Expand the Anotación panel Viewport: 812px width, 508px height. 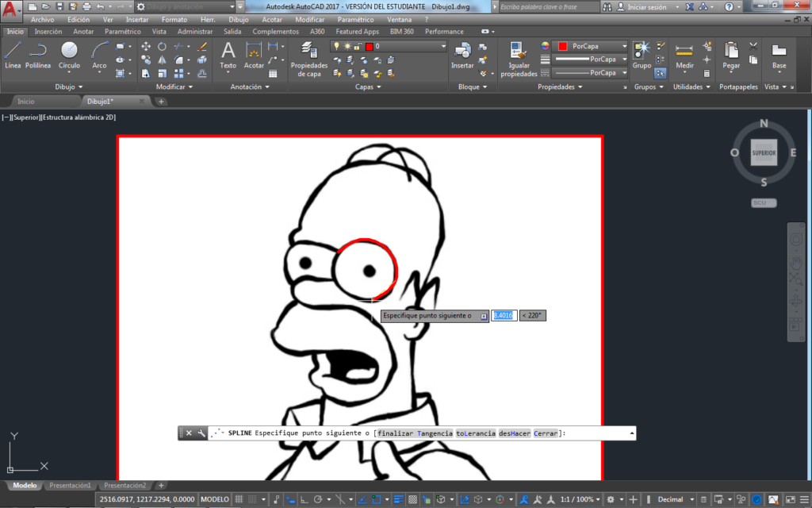(x=250, y=87)
